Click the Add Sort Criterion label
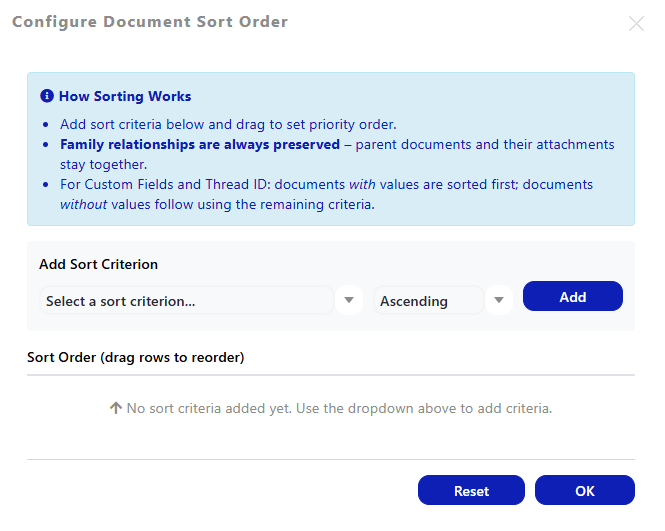This screenshot has height=531, width=665. pos(98,264)
